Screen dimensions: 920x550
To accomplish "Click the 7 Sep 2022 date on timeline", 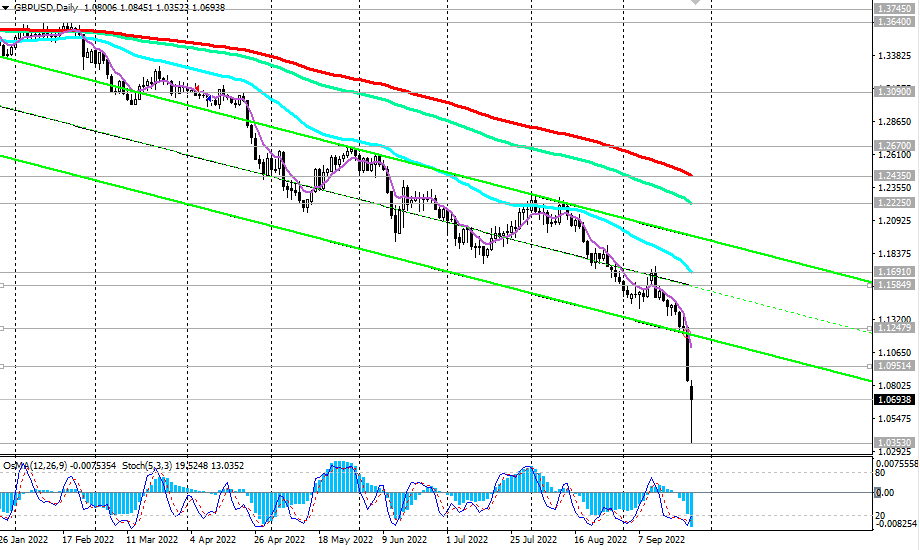I will tap(659, 538).
